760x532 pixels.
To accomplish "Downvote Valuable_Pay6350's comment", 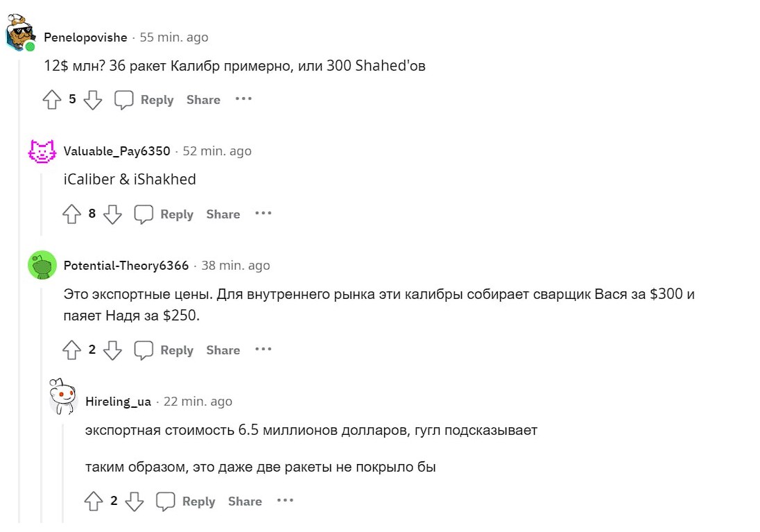I will tap(112, 214).
